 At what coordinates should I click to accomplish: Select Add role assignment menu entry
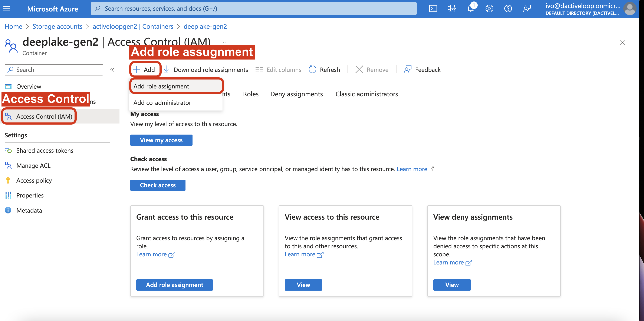(x=161, y=86)
